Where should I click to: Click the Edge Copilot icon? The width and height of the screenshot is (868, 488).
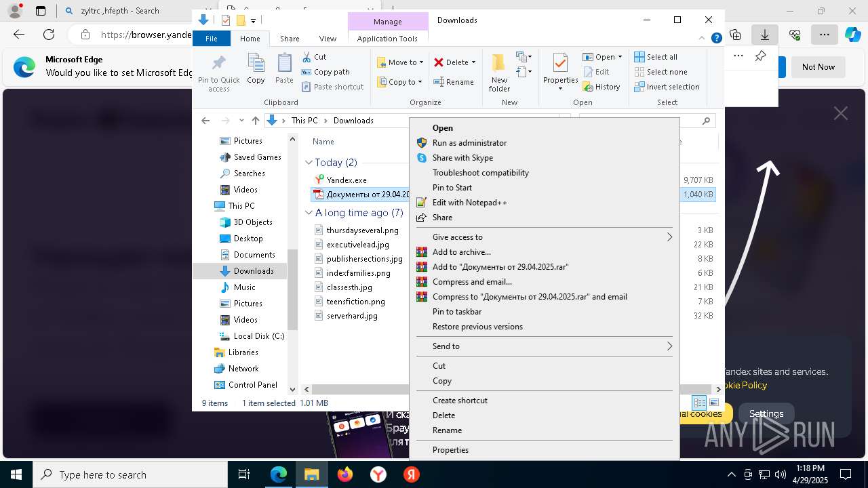click(x=853, y=35)
